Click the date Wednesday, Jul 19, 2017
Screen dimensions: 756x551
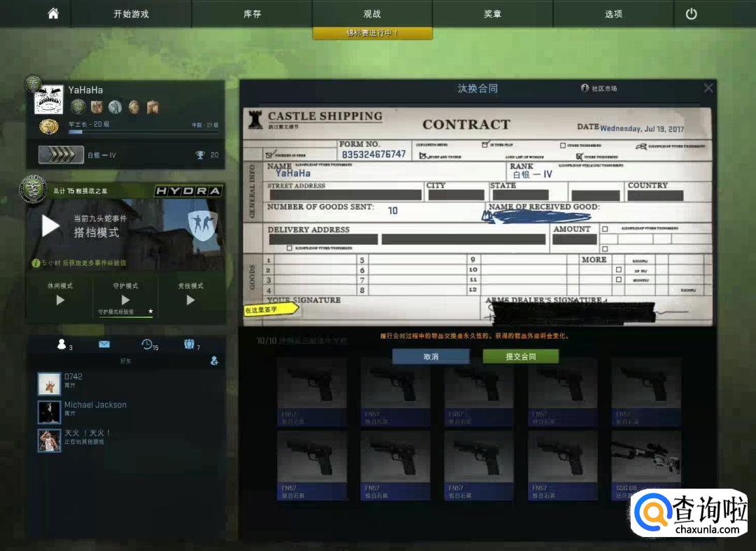pyautogui.click(x=642, y=129)
